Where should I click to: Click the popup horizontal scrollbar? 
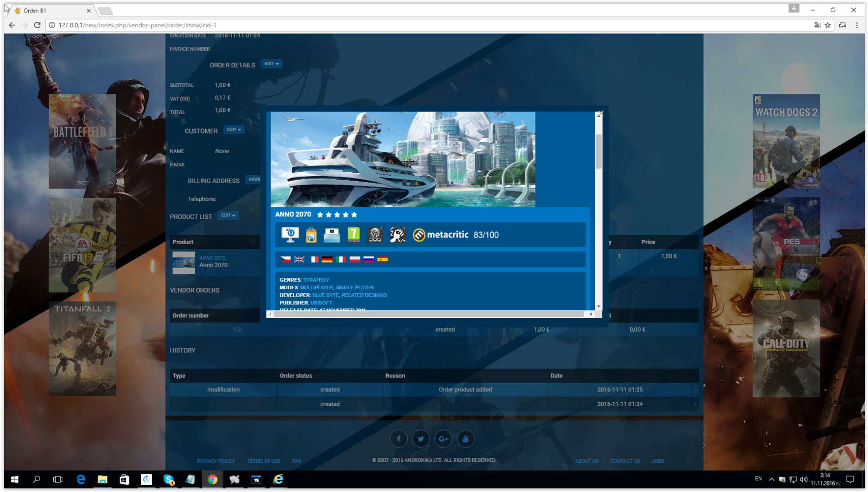point(429,314)
